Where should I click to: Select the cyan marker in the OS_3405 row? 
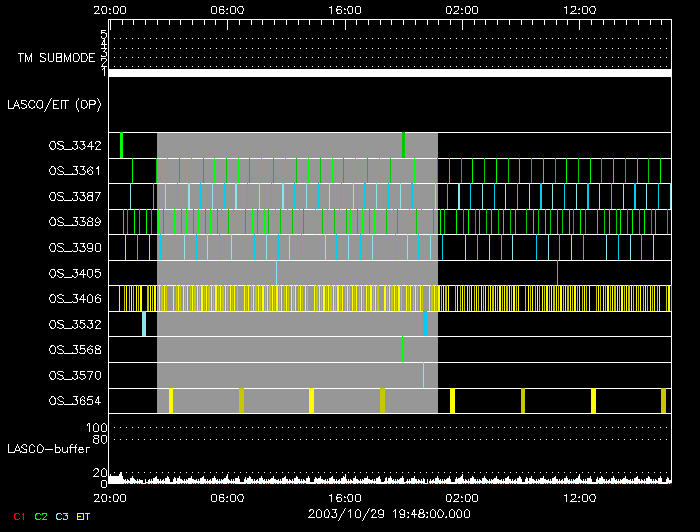(x=277, y=272)
